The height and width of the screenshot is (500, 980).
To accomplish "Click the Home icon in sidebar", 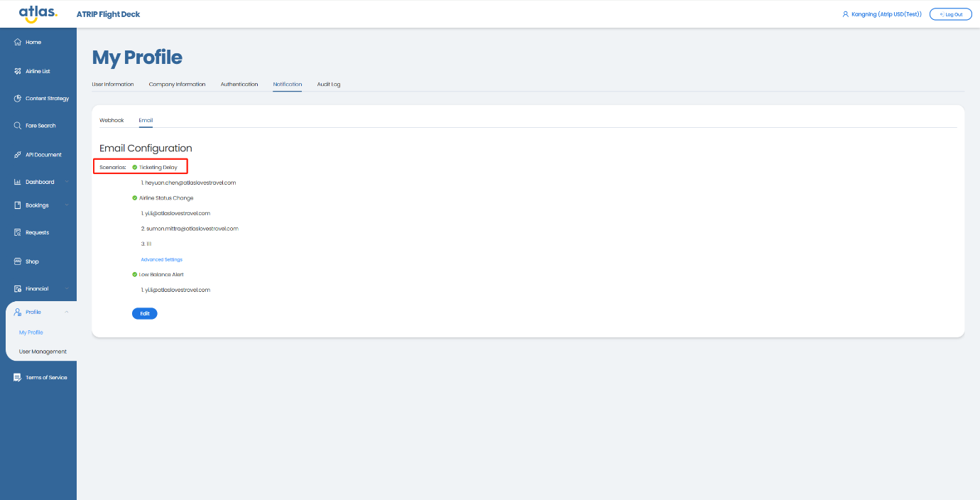I will tap(18, 43).
